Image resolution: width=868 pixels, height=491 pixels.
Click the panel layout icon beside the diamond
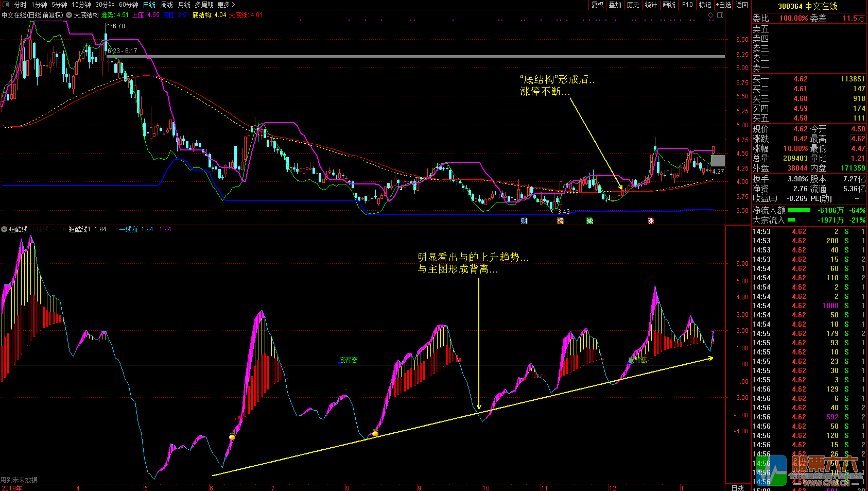(720, 15)
